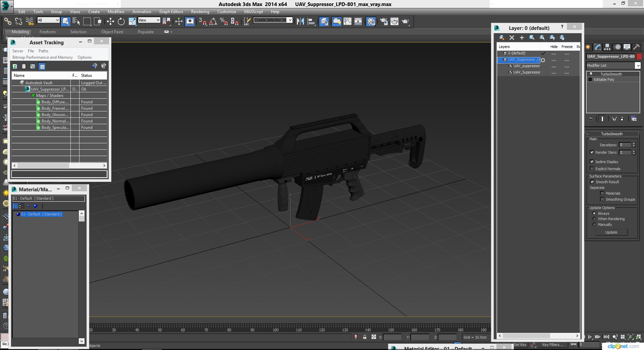The height and width of the screenshot is (350, 644).
Task: Open the Material Editor toolbar icon
Action: [371, 21]
